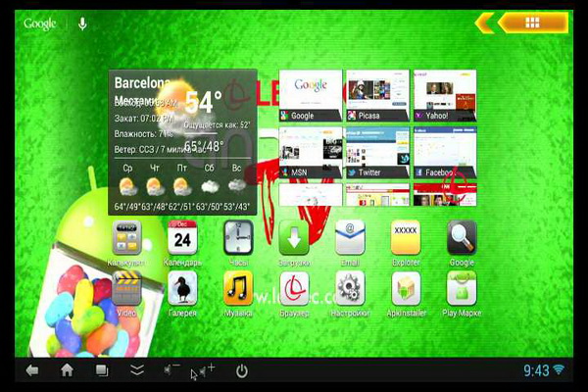Open the Calculator app
The width and height of the screenshot is (588, 392).
click(x=128, y=238)
